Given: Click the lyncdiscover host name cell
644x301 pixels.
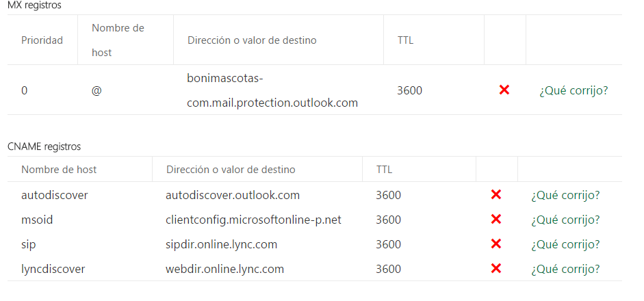Looking at the screenshot, I should click(53, 269).
